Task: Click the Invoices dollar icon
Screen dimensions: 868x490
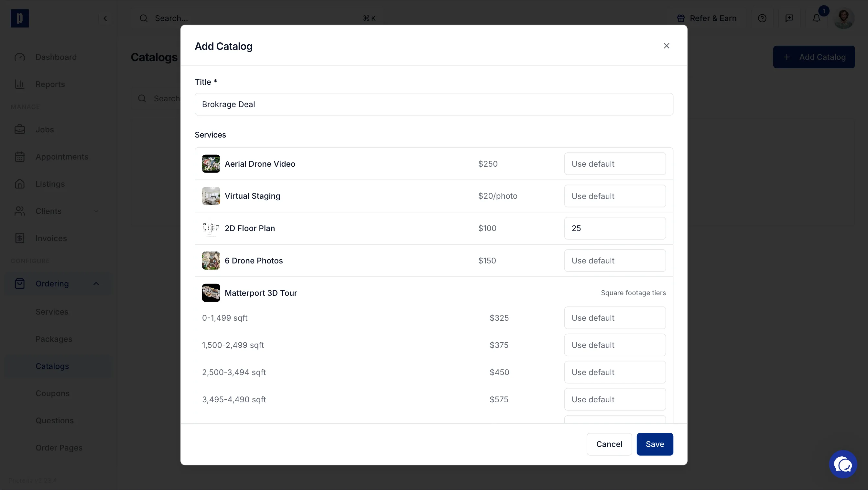Action: point(19,239)
